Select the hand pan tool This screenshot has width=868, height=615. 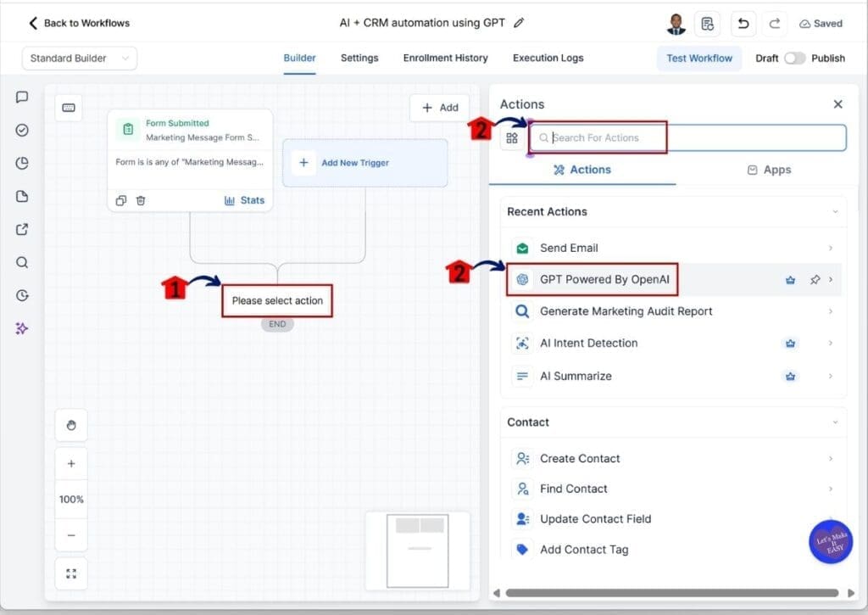point(71,426)
